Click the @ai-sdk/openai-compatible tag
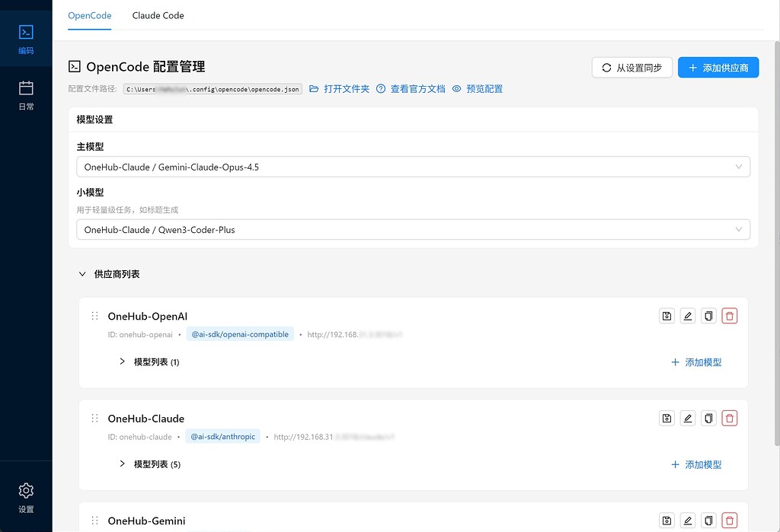Viewport: 780px width, 532px height. (x=240, y=334)
